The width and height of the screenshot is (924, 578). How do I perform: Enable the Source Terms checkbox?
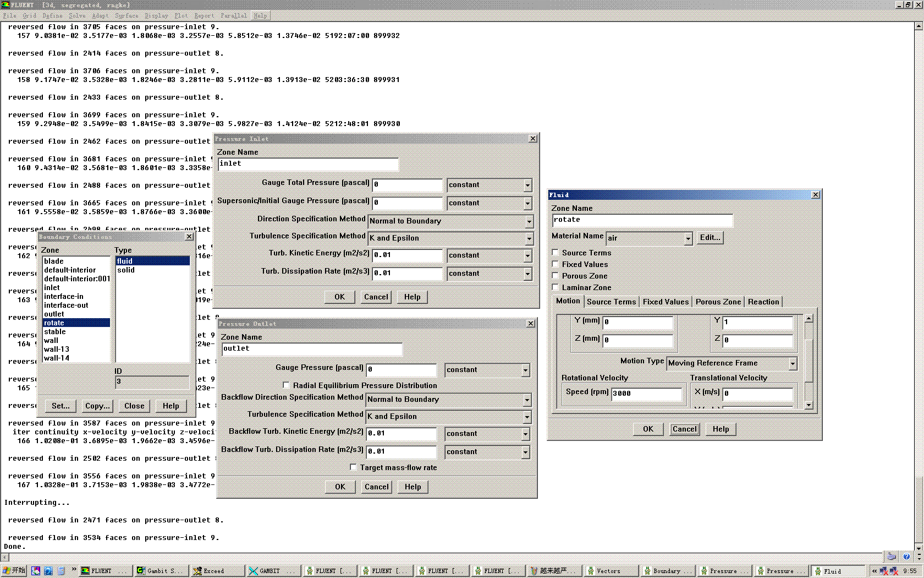click(555, 253)
